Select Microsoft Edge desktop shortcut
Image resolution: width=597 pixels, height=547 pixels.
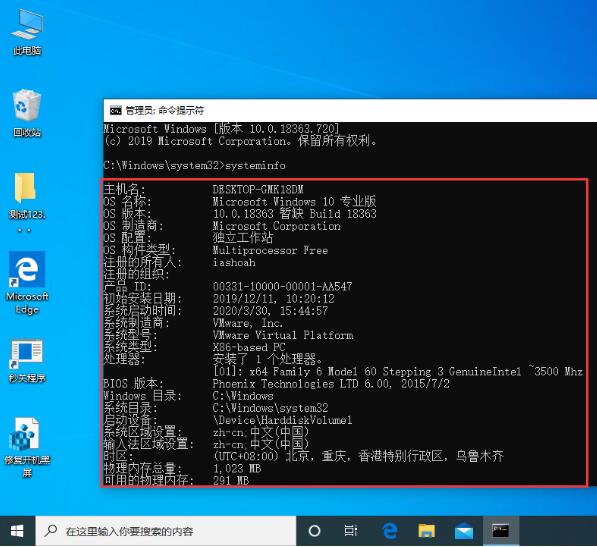point(27,282)
